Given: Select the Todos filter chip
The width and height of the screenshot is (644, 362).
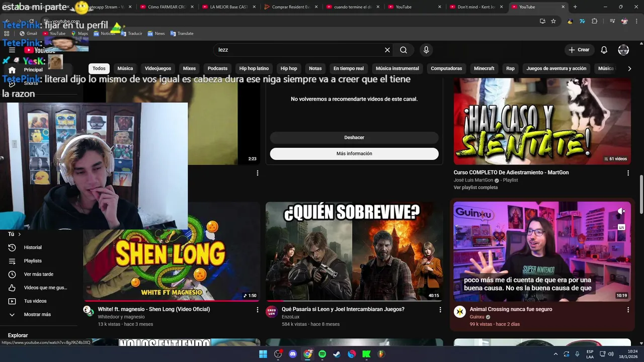Looking at the screenshot, I should 99,68.
